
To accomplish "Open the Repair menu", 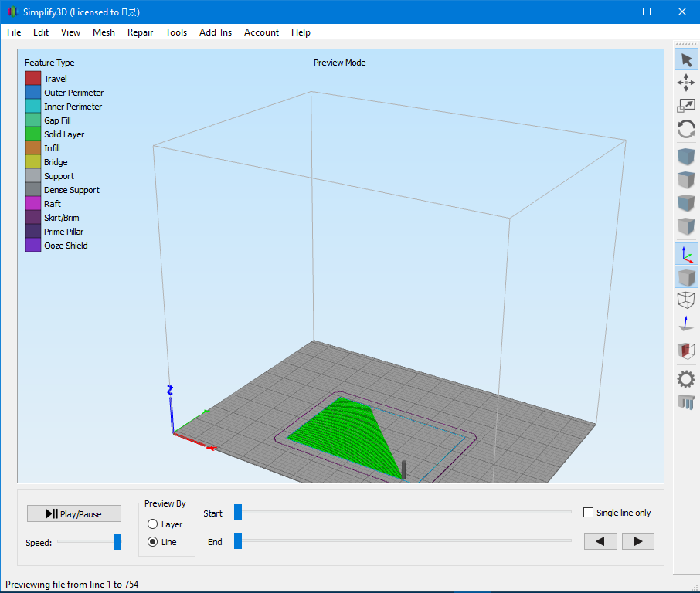I will pyautogui.click(x=140, y=32).
